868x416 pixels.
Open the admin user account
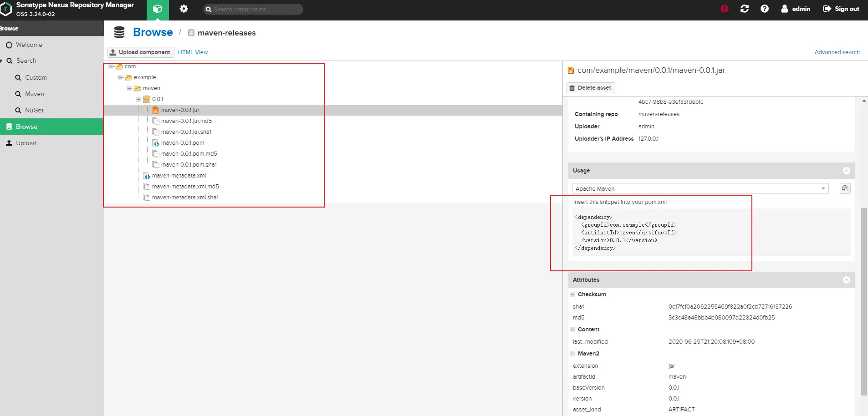[x=796, y=9]
